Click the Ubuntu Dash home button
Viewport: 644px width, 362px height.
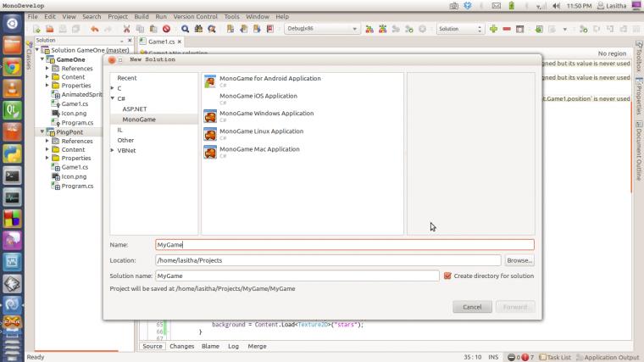pos(12,24)
